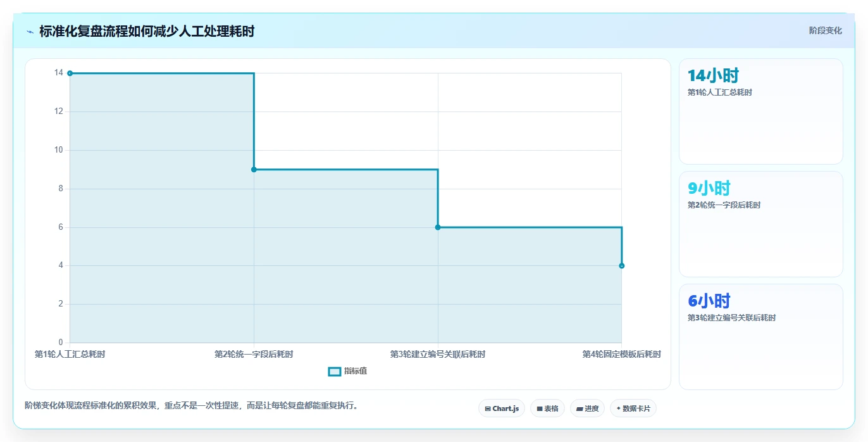868x442 pixels.
Task: Click the Chart.js tag button
Action: pos(502,408)
